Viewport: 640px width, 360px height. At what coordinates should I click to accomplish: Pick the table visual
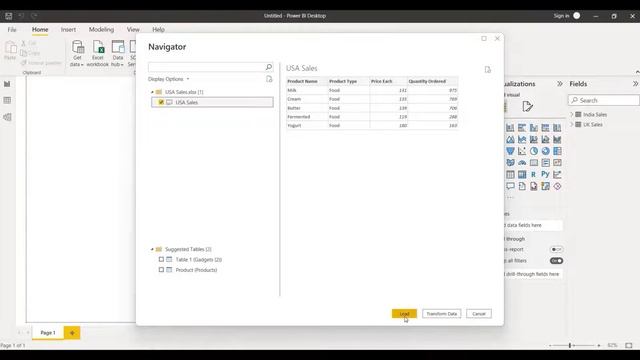tap(510, 175)
